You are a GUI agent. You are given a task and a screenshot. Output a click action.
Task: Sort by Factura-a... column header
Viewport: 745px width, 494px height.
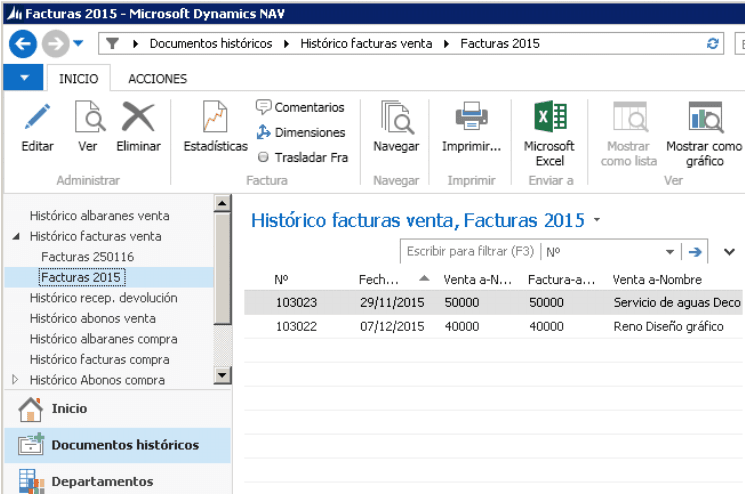click(562, 279)
